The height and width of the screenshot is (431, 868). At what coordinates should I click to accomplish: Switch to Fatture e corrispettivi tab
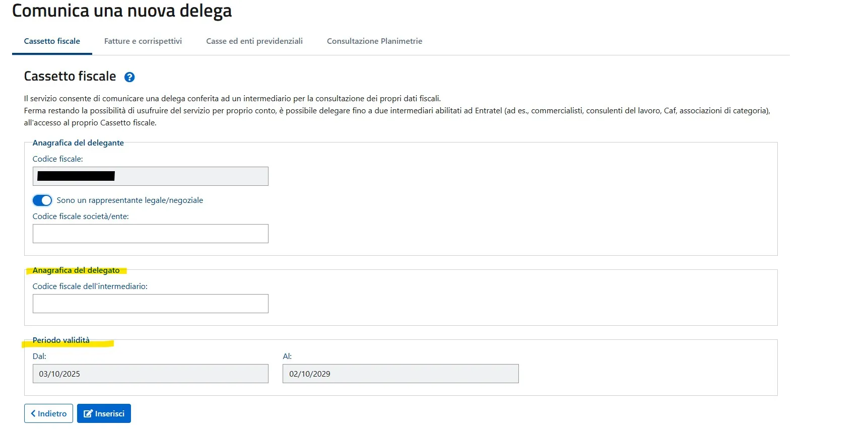click(143, 41)
